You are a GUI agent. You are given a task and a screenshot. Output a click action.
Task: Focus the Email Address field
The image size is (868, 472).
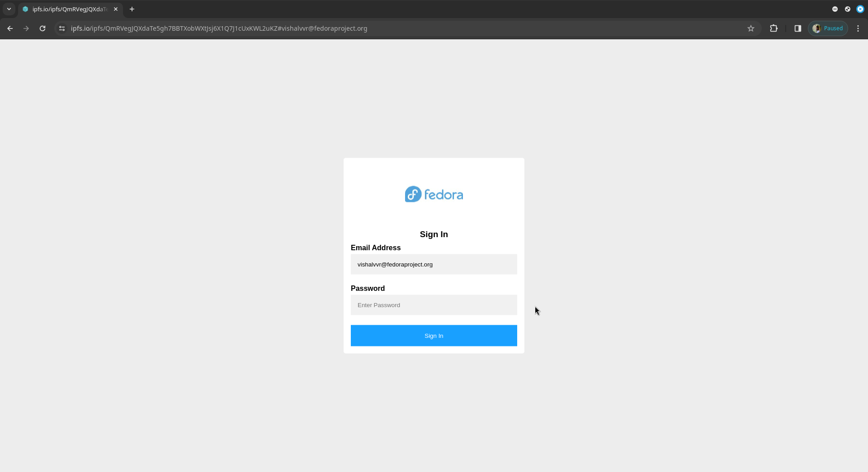point(434,264)
